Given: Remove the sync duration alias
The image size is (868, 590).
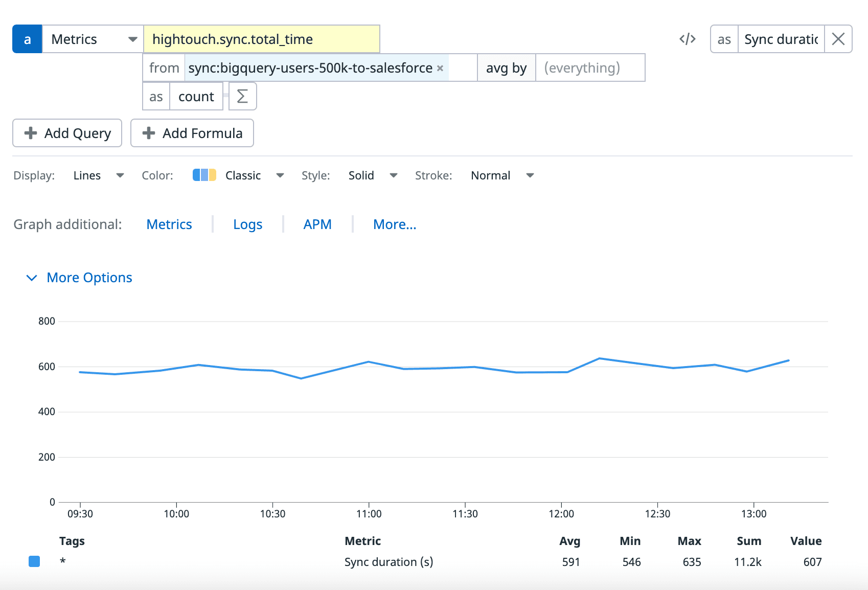Looking at the screenshot, I should tap(838, 39).
